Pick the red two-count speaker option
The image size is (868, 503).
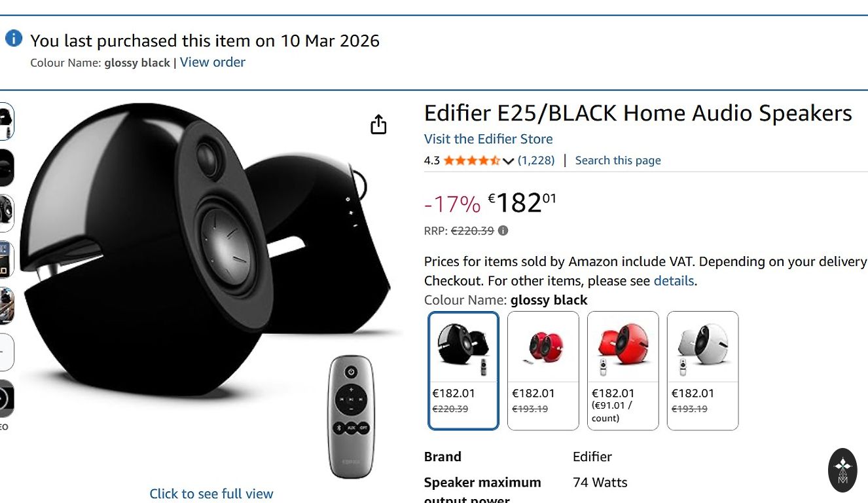tap(623, 370)
